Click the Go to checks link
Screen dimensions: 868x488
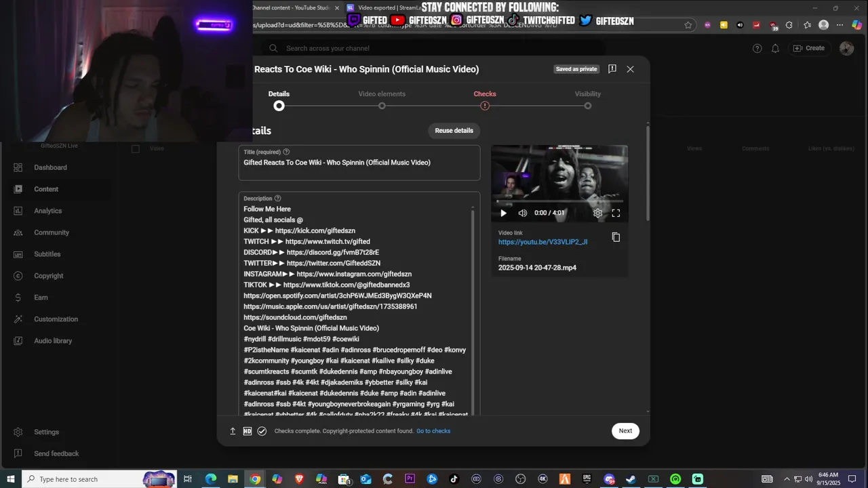(433, 431)
